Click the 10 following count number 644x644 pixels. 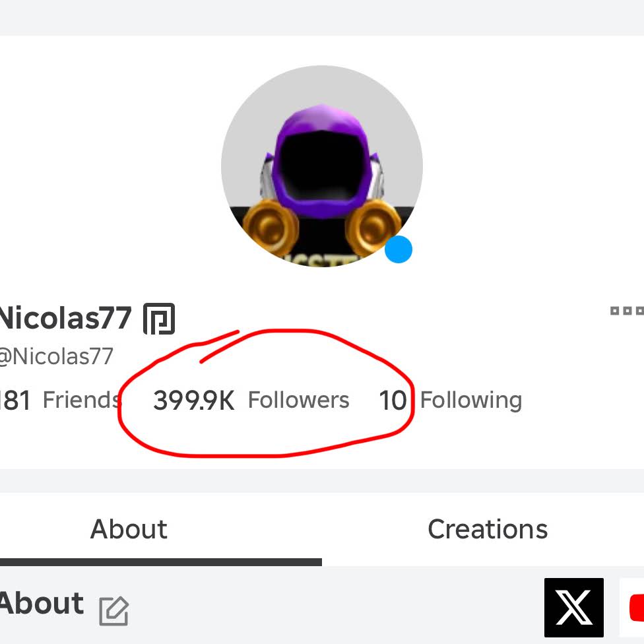click(x=392, y=401)
